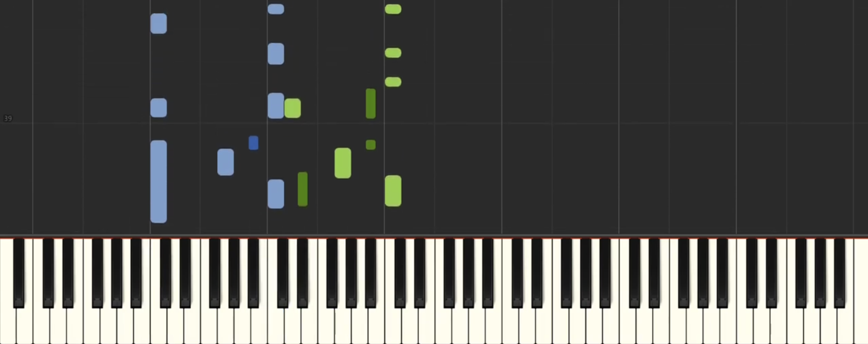Click the middle of three small stacked green notes

[393, 53]
